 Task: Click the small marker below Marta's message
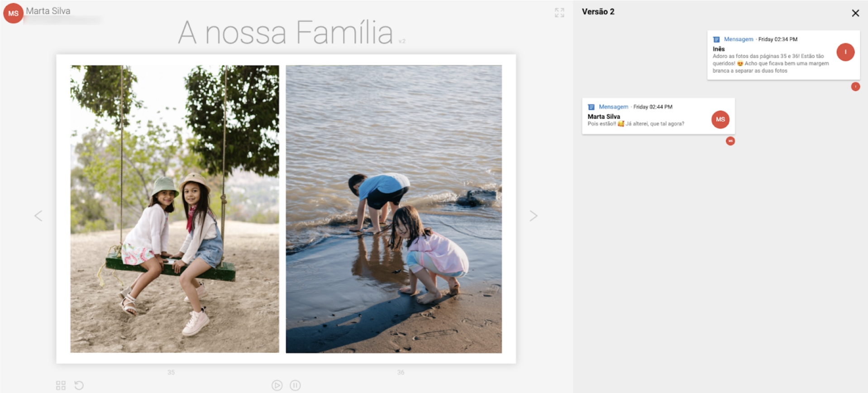pos(730,141)
